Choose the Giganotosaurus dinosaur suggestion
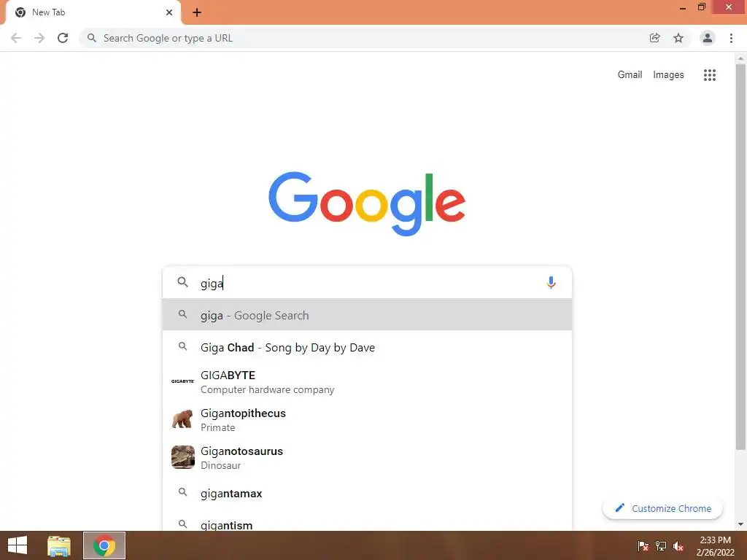This screenshot has width=747, height=560. (x=367, y=458)
